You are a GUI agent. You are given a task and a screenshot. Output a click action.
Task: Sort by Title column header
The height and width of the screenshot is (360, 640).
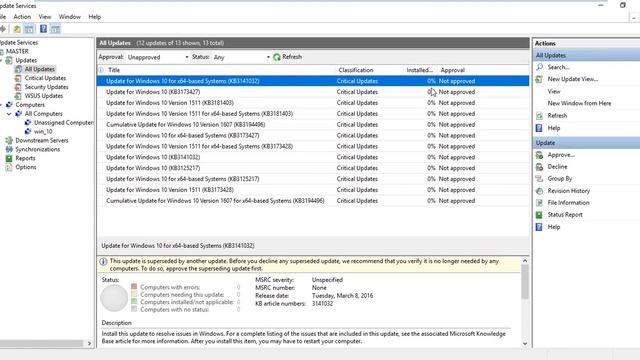(x=220, y=70)
